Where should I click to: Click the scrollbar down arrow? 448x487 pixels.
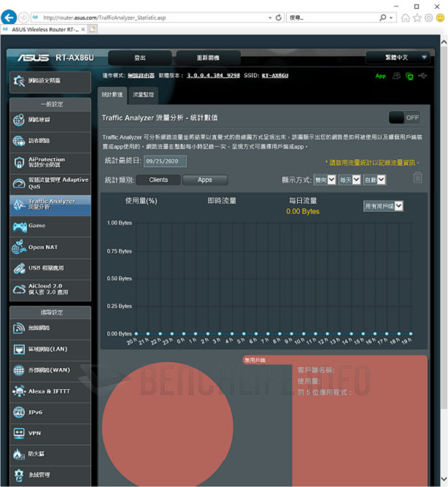(444, 479)
